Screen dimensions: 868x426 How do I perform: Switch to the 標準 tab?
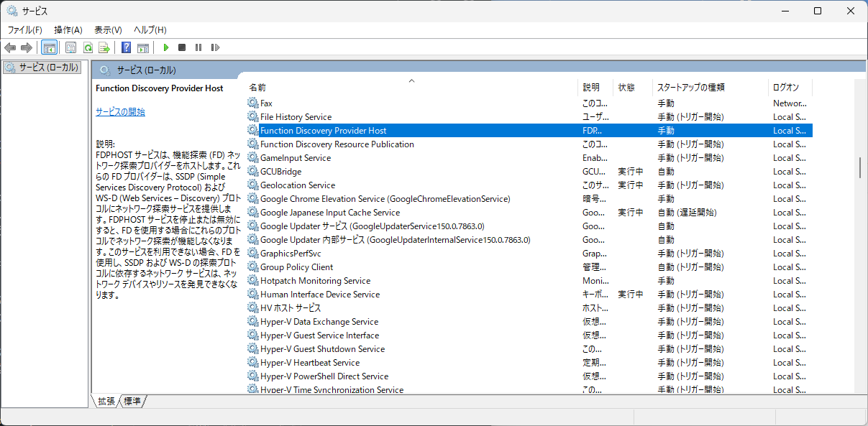point(132,402)
